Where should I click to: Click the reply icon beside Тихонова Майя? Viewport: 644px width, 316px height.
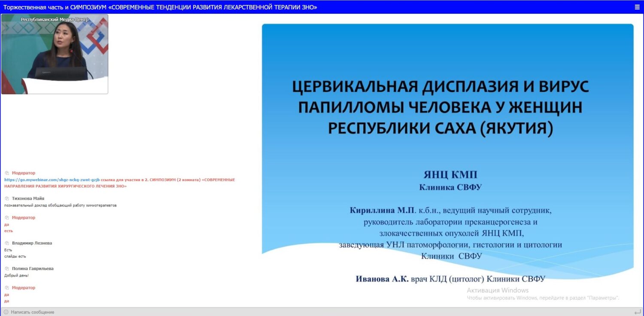tap(7, 199)
